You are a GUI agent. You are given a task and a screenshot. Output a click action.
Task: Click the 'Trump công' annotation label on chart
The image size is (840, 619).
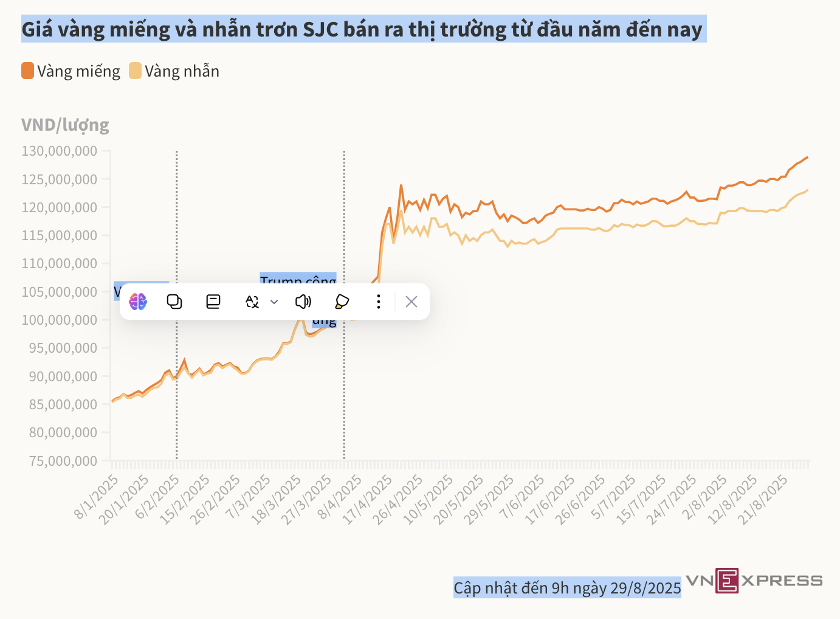tap(298, 279)
